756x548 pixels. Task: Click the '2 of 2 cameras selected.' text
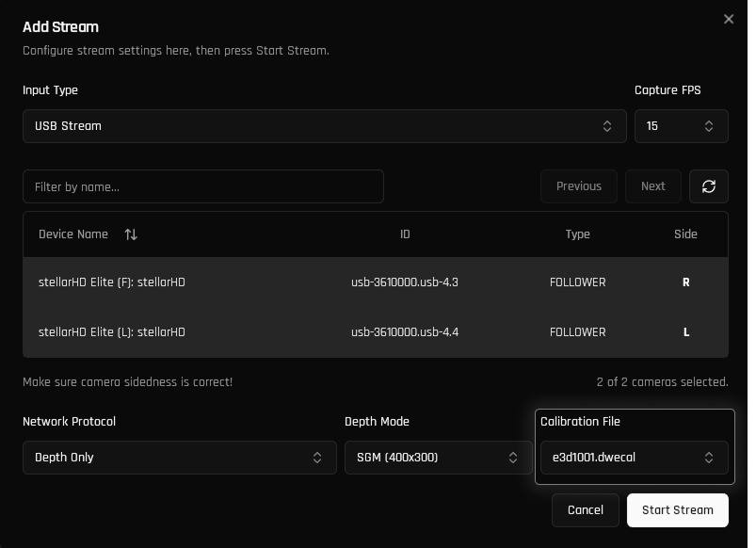click(662, 382)
